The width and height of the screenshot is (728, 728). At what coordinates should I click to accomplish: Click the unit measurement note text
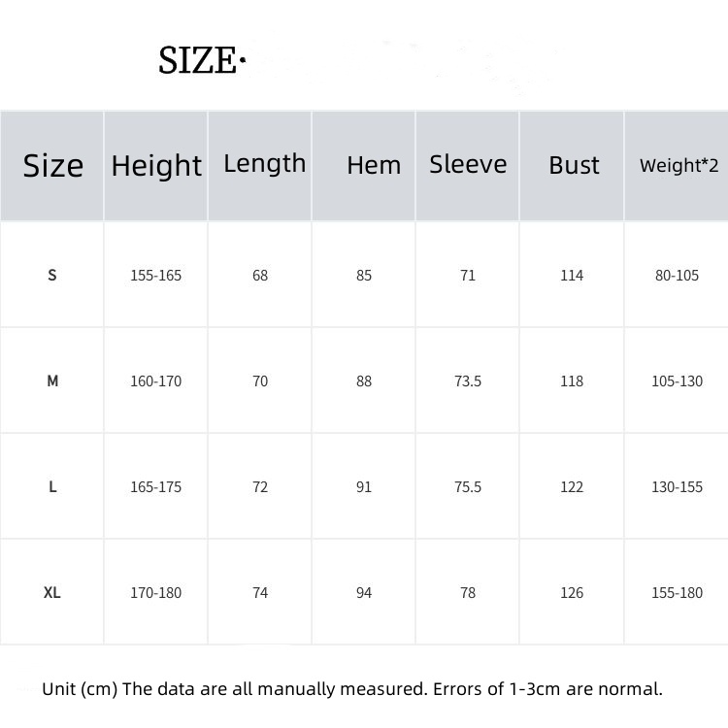[352, 689]
